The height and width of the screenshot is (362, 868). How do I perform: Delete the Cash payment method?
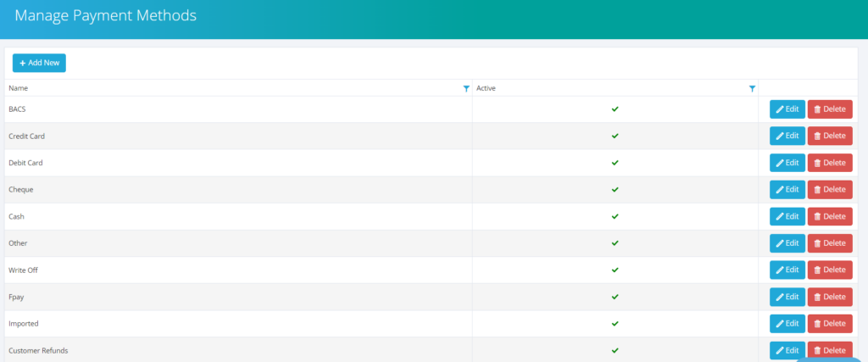click(x=830, y=216)
